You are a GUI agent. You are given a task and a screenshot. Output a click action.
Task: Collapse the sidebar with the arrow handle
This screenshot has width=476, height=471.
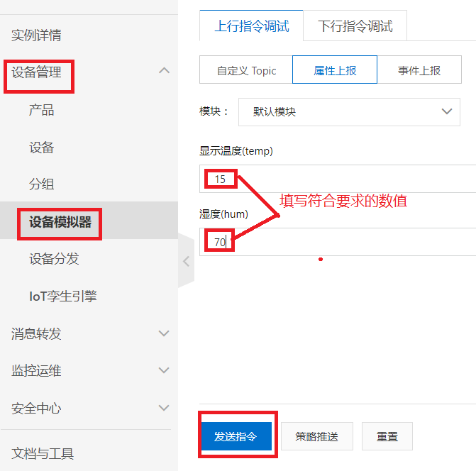coord(186,260)
